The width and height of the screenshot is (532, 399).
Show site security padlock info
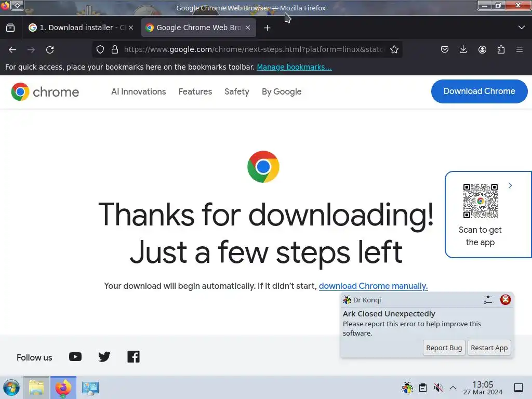tap(115, 49)
